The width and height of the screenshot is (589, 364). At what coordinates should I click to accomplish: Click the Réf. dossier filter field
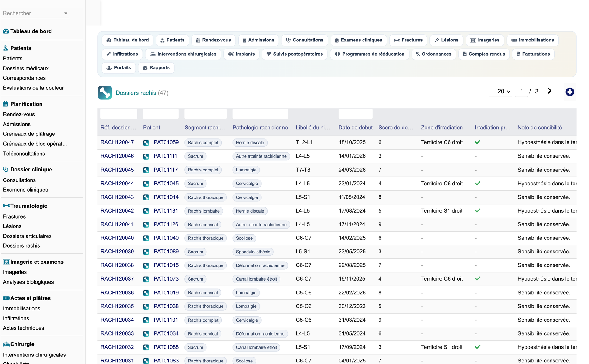click(x=119, y=114)
